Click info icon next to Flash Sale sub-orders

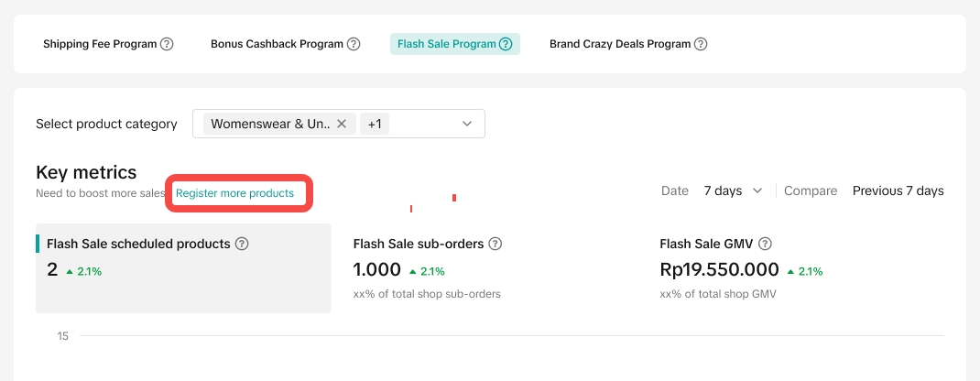click(x=495, y=244)
